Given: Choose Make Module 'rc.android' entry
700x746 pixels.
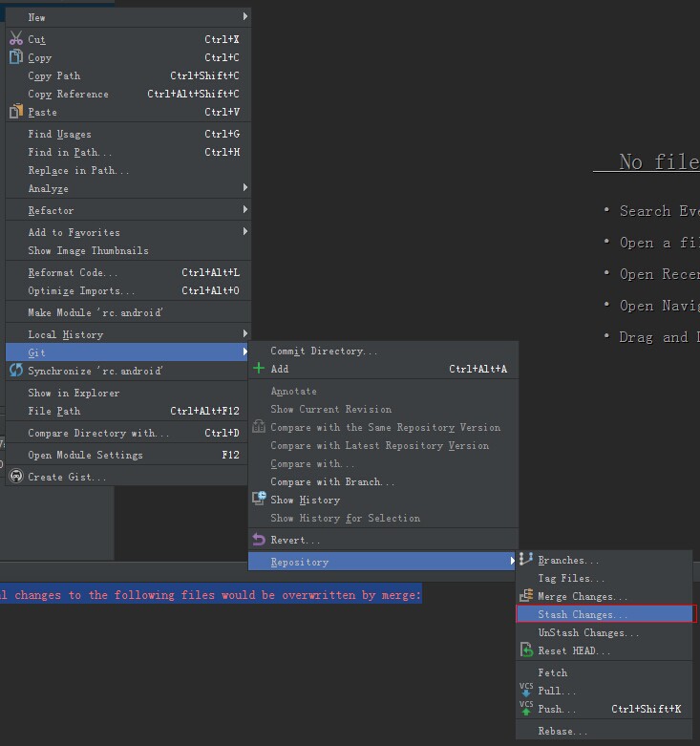Looking at the screenshot, I should coord(128,312).
